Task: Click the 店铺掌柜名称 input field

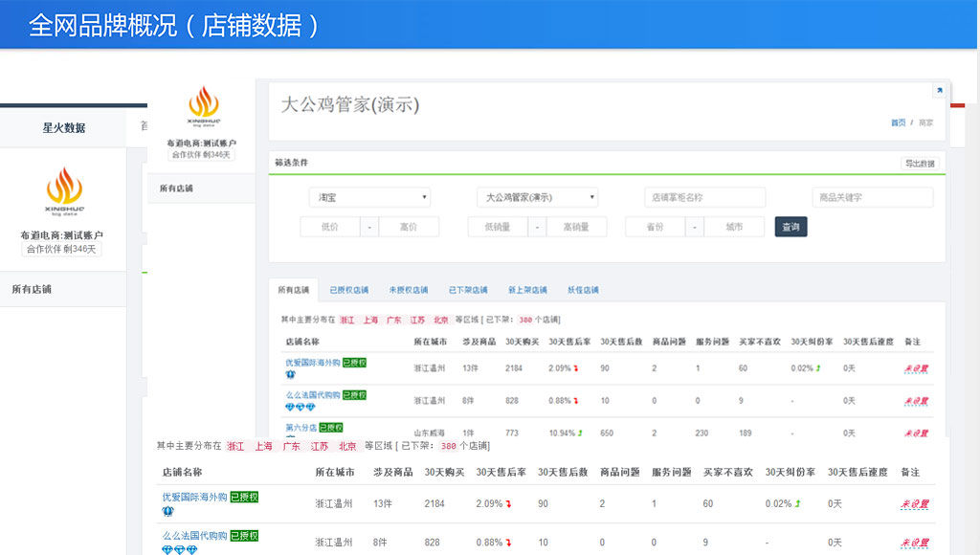Action: click(705, 197)
